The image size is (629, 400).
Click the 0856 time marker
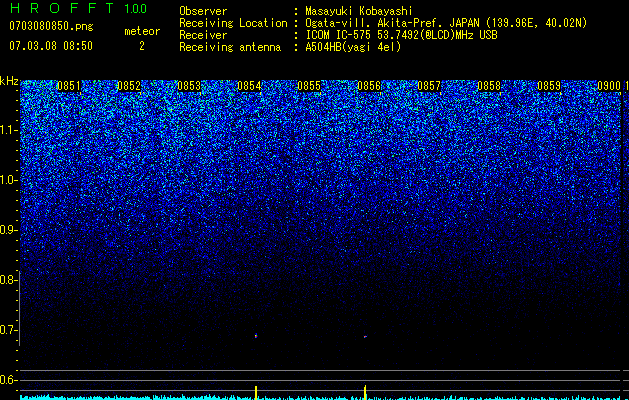(x=369, y=86)
